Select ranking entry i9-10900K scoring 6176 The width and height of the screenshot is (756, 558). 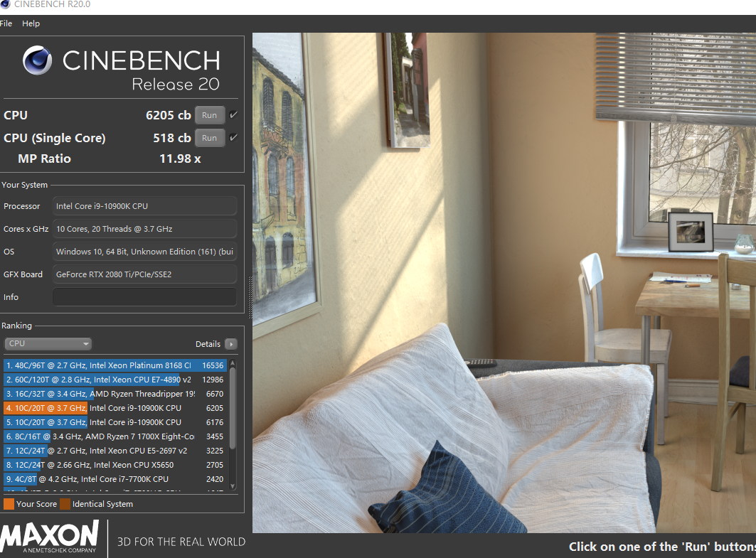coord(115,422)
